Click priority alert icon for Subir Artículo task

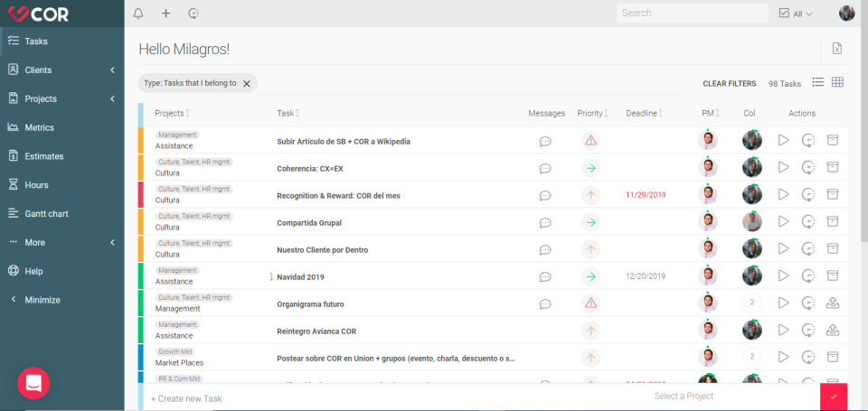pos(590,141)
